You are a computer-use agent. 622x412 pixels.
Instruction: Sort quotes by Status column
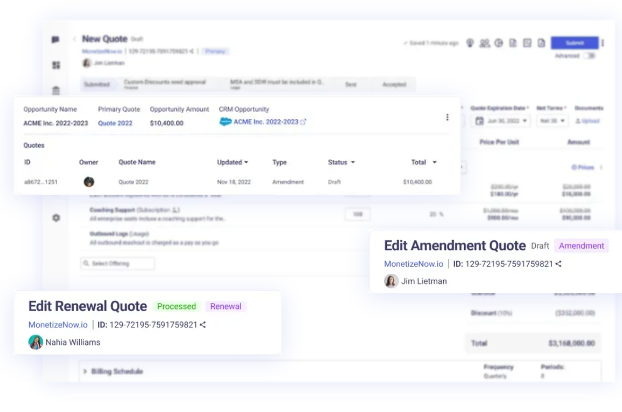click(342, 162)
